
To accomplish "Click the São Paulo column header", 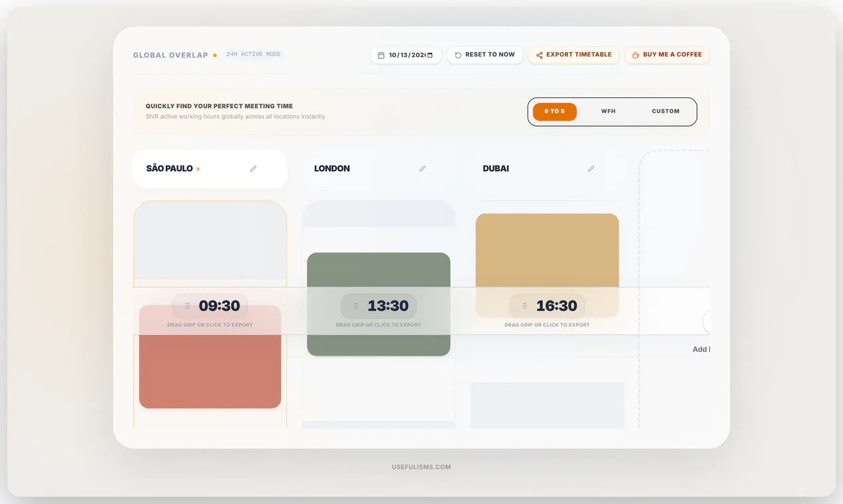I will (x=210, y=168).
